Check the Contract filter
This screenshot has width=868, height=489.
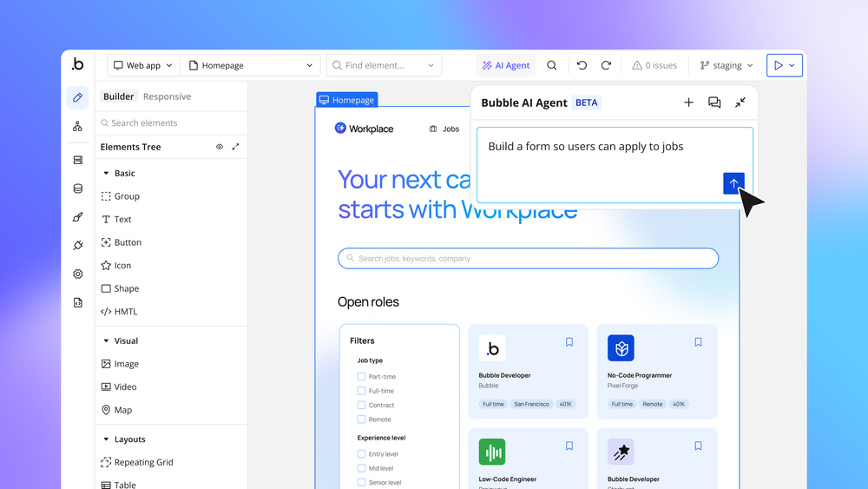(361, 405)
